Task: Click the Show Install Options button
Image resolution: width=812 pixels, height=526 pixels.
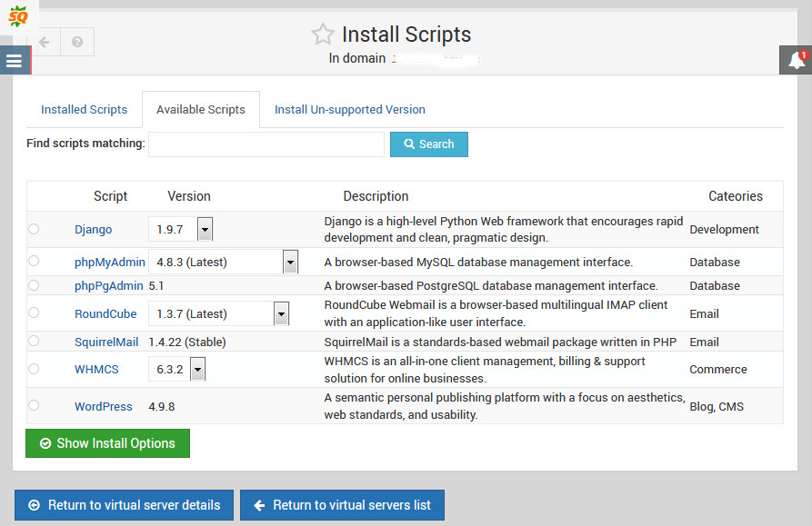Action: 107,443
